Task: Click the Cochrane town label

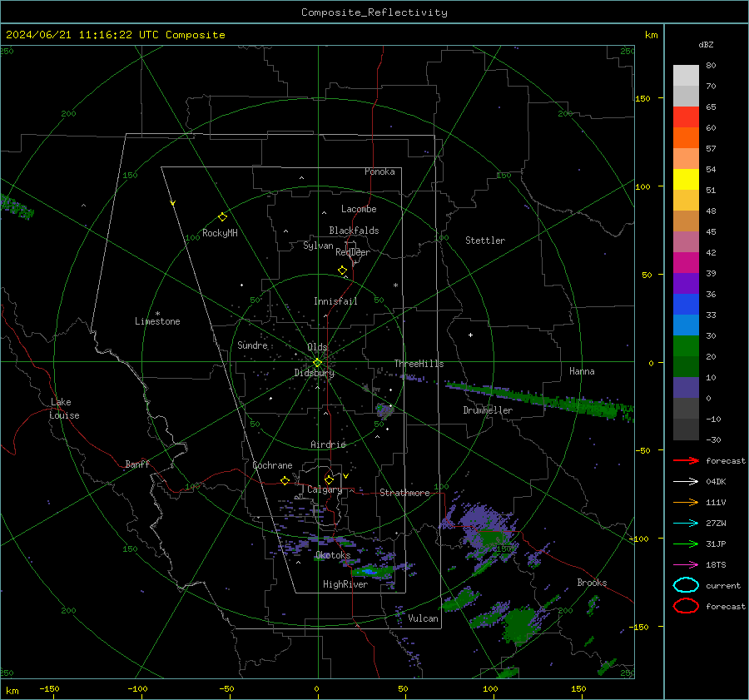Action: point(272,465)
